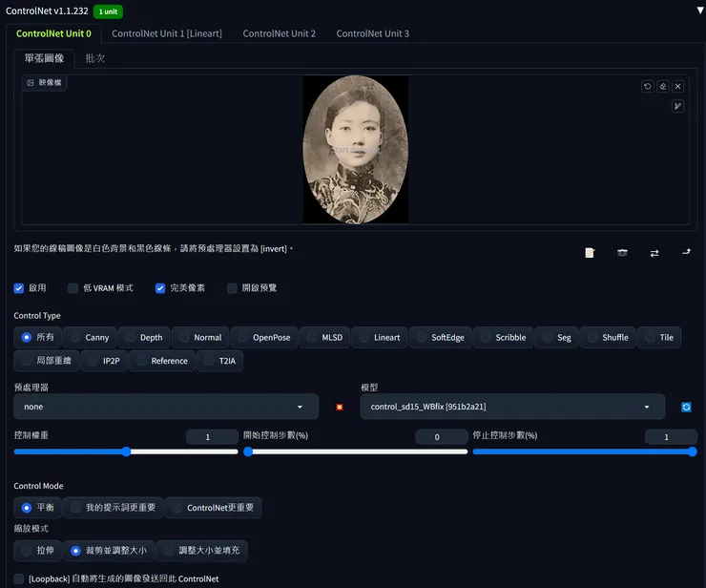Switch to ControlNet Unit 1 [Lineart] tab

coord(167,33)
